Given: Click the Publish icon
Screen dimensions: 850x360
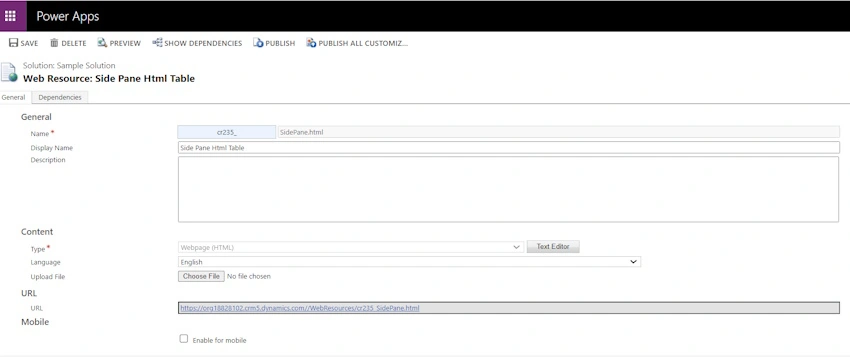Looking at the screenshot, I should point(258,43).
